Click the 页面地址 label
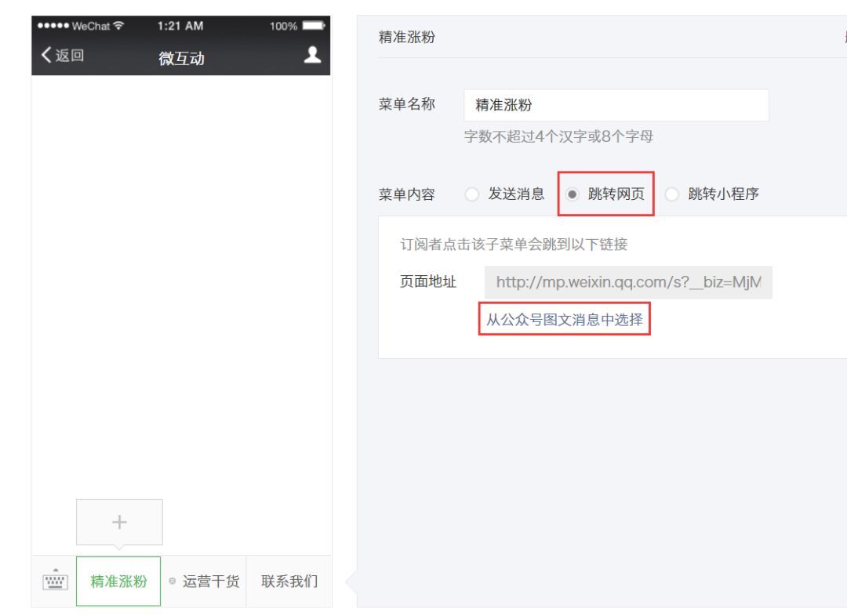847x616 pixels. 428,282
